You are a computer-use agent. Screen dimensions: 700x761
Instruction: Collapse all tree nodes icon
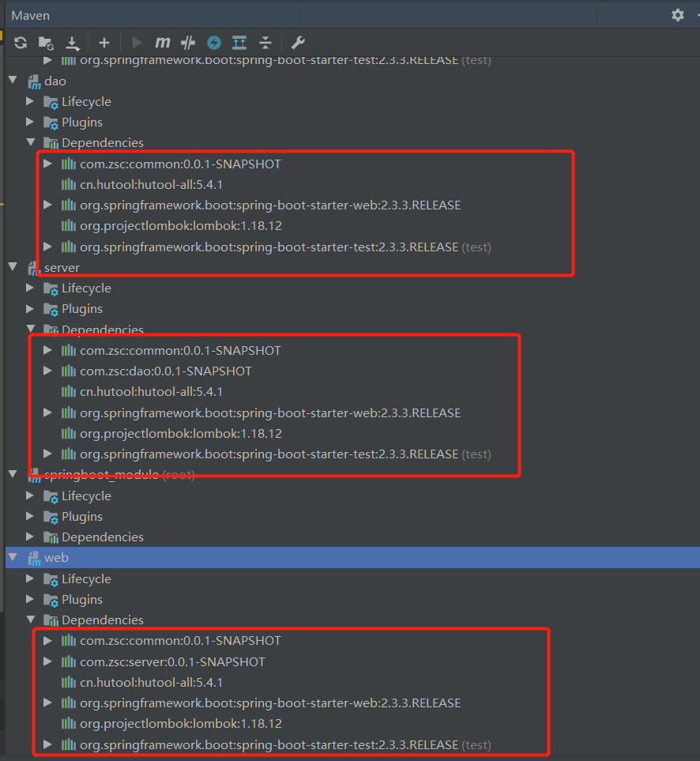(x=265, y=43)
